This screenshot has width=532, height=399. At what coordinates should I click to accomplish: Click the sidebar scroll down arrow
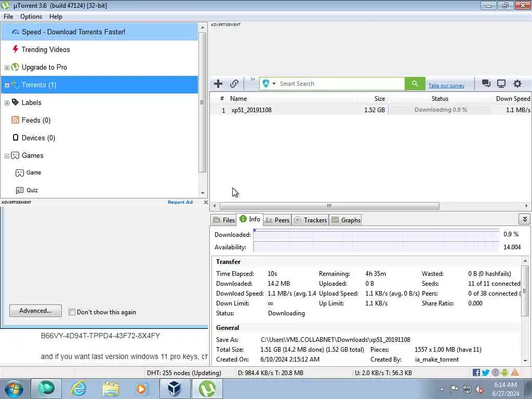point(203,193)
